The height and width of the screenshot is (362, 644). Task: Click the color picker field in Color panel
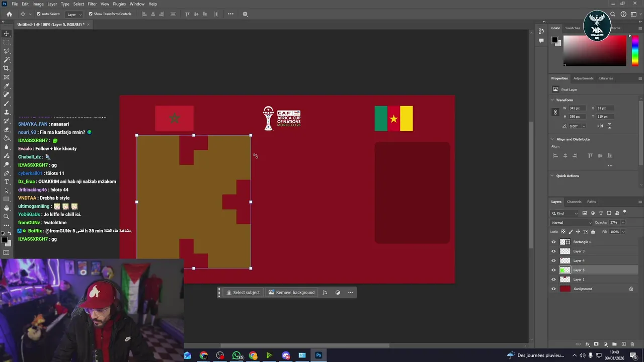coord(595,51)
